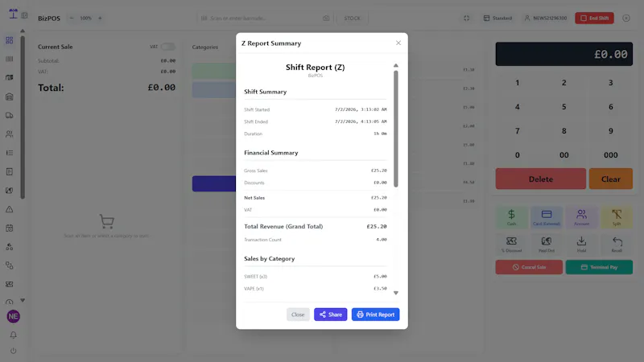Tap keypad digit 7
Screen dimensions: 644x362
pos(518,131)
